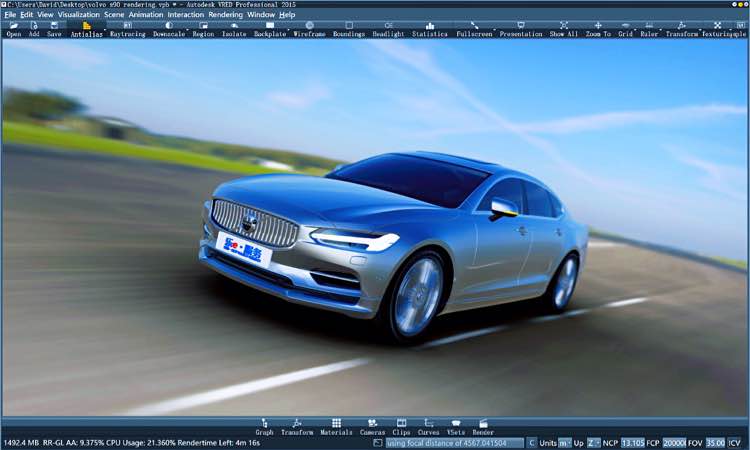Open the Edit menu
The image size is (750, 450).
tap(27, 15)
